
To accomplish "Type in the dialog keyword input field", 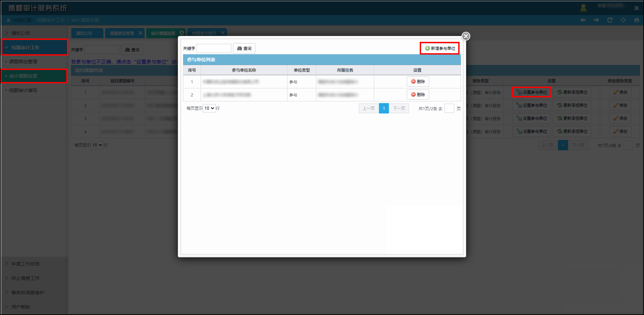I will coord(214,49).
